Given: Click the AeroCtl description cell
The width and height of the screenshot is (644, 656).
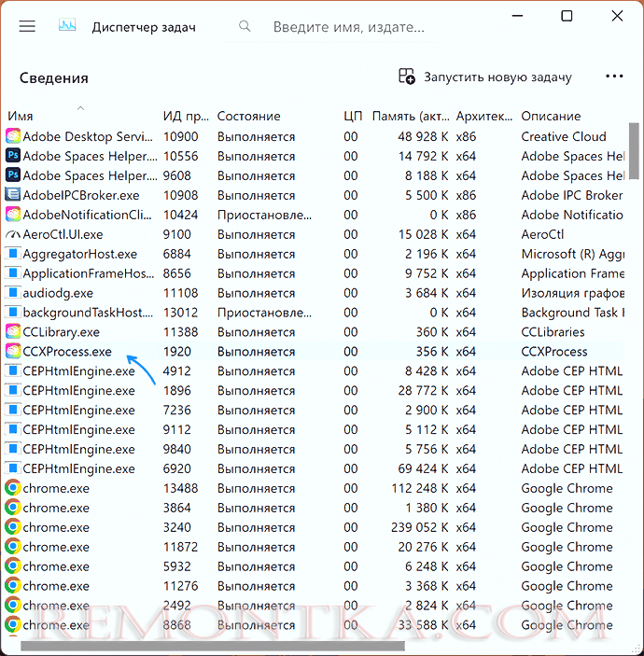Looking at the screenshot, I should pyautogui.click(x=543, y=234).
